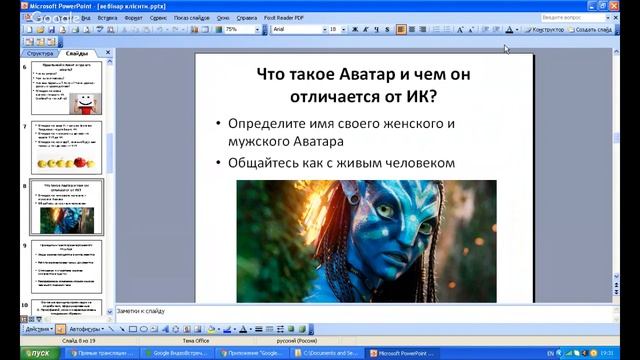
Task: Click the Decrease font size icon
Action: tap(471, 29)
